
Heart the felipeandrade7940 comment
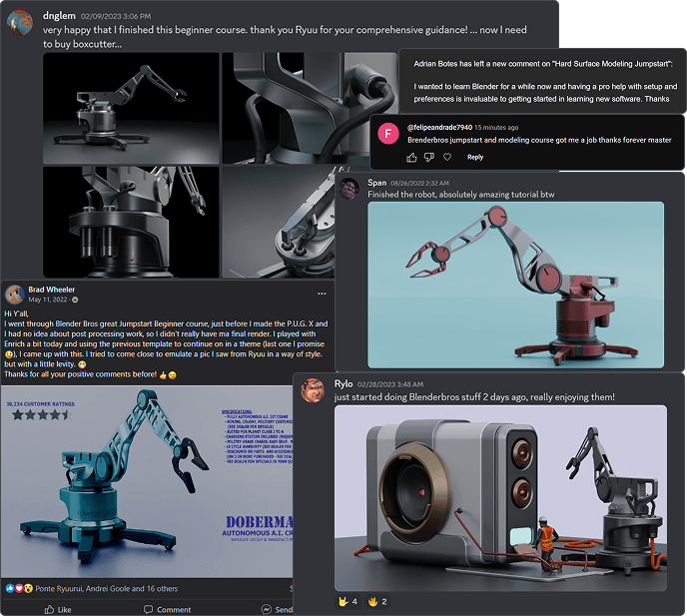(x=447, y=157)
